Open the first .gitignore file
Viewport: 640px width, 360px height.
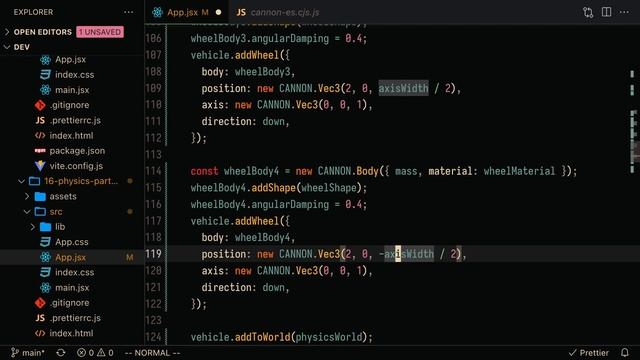[x=69, y=105]
